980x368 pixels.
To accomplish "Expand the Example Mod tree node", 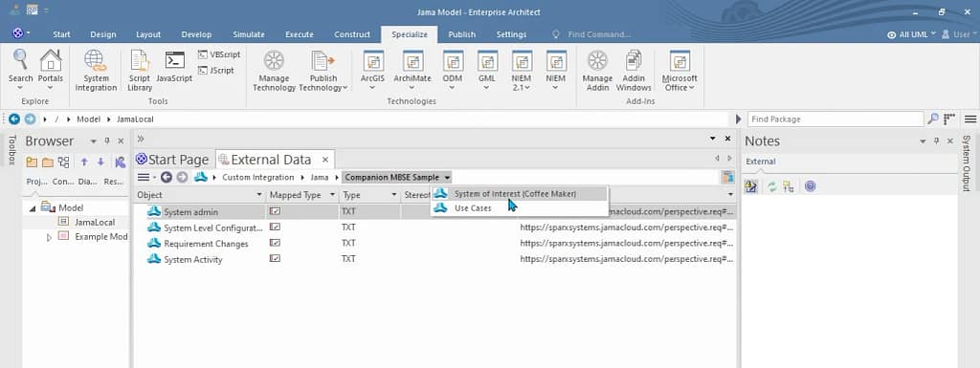I will [x=50, y=237].
